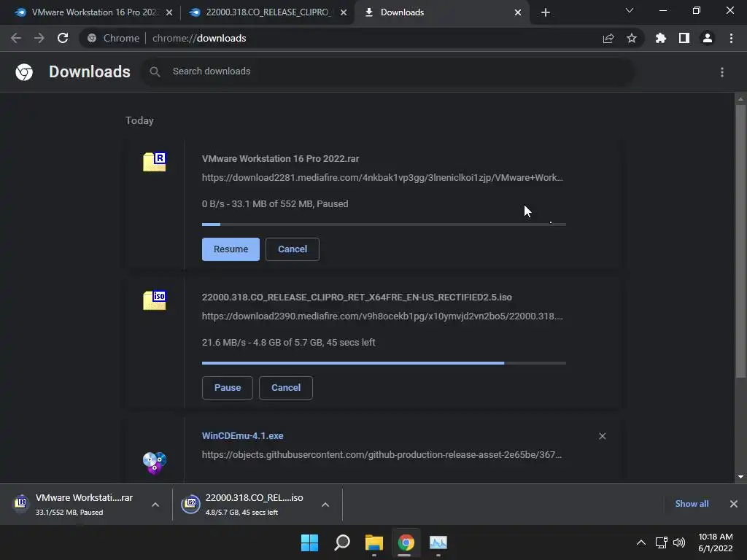This screenshot has width=747, height=560.
Task: Expand options for the ISO shelf item
Action: [x=325, y=505]
